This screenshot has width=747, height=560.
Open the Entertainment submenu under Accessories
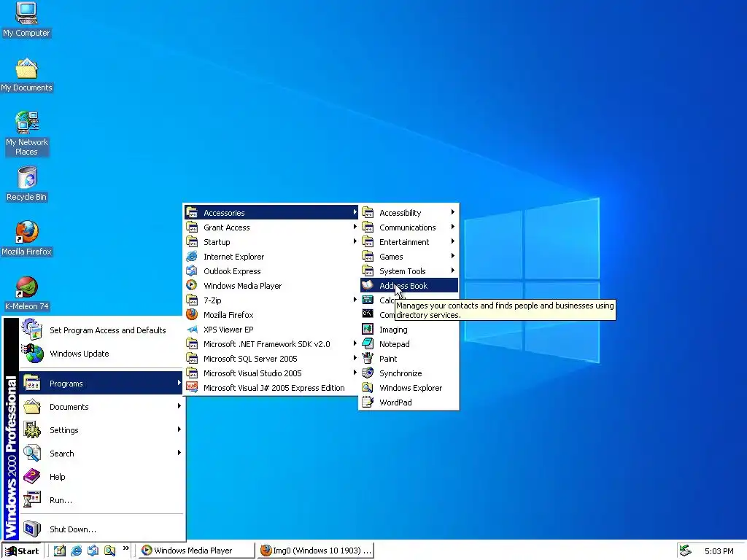[x=409, y=242]
